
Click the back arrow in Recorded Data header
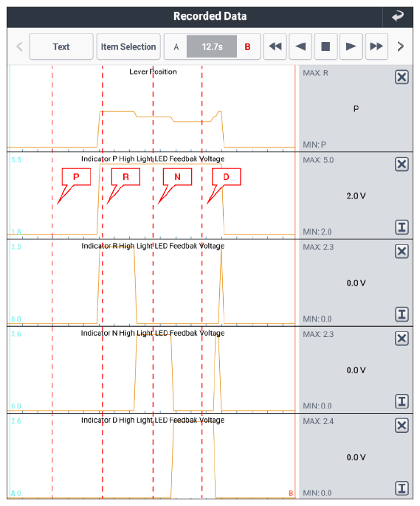coord(398,15)
